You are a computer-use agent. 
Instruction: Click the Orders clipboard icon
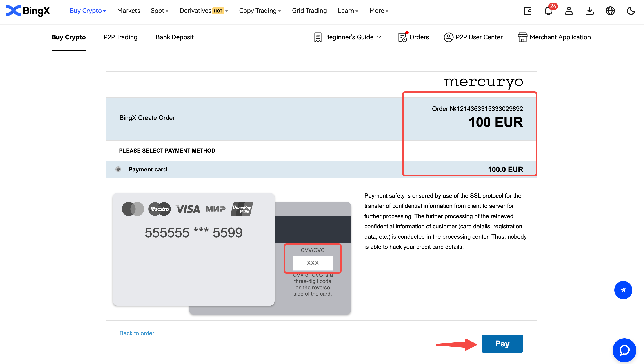402,37
